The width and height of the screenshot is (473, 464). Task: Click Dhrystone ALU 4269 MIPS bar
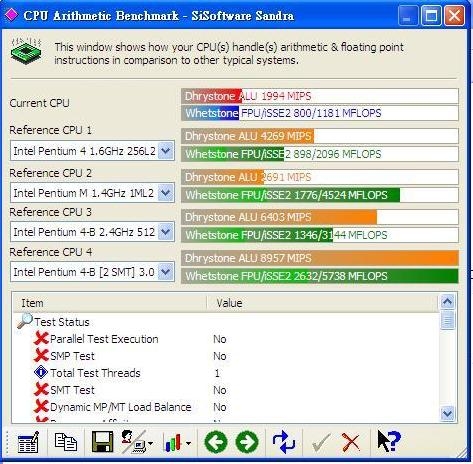click(320, 136)
